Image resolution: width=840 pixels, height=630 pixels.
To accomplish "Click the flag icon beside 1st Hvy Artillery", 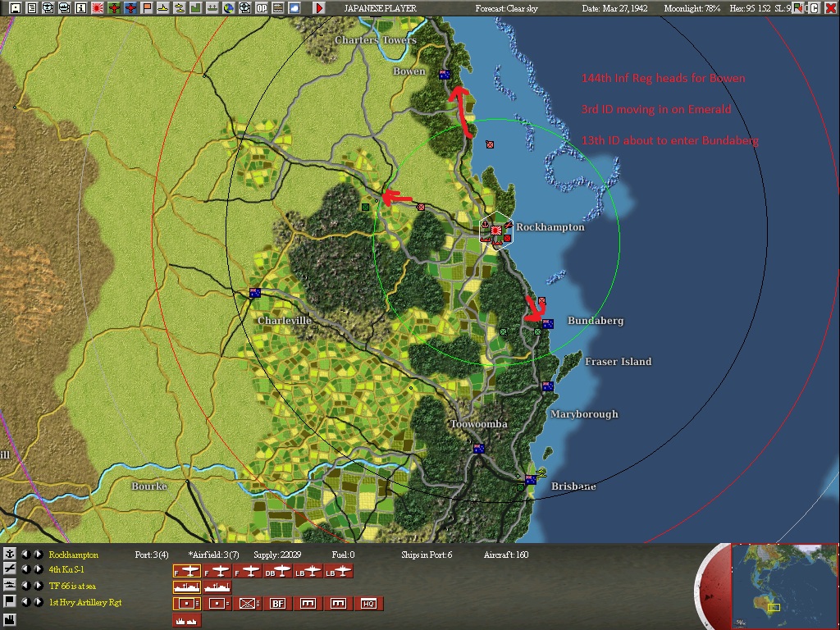I will (x=9, y=601).
